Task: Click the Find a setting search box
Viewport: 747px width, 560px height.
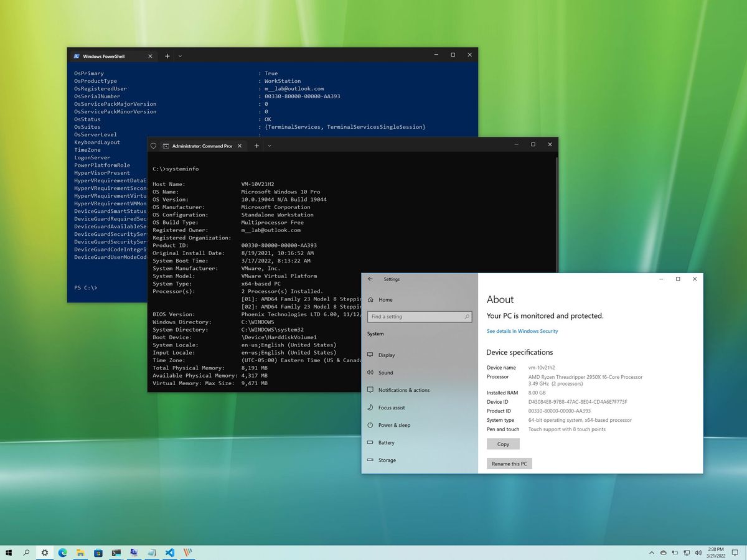Action: 420,317
